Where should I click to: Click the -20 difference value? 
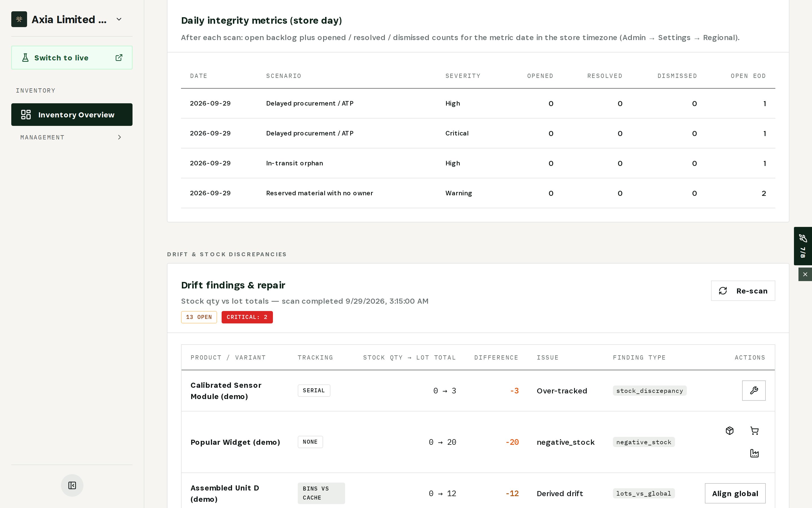tap(512, 442)
